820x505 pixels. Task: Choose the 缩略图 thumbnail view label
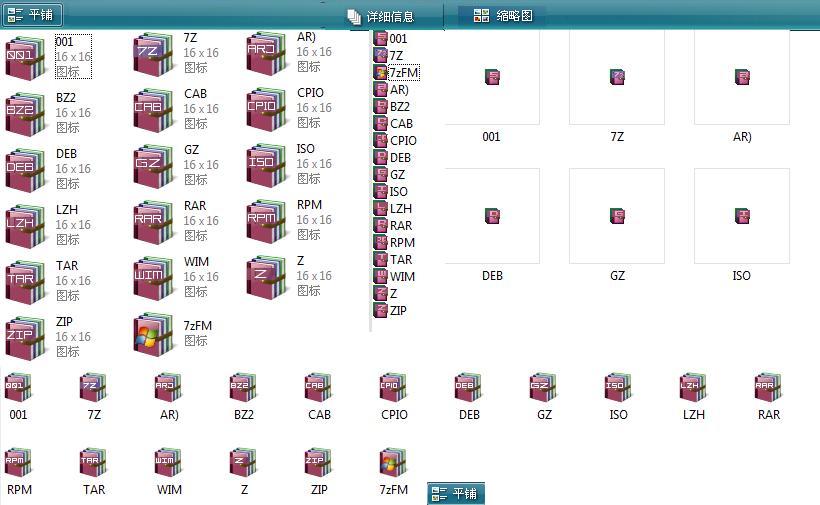coord(515,16)
